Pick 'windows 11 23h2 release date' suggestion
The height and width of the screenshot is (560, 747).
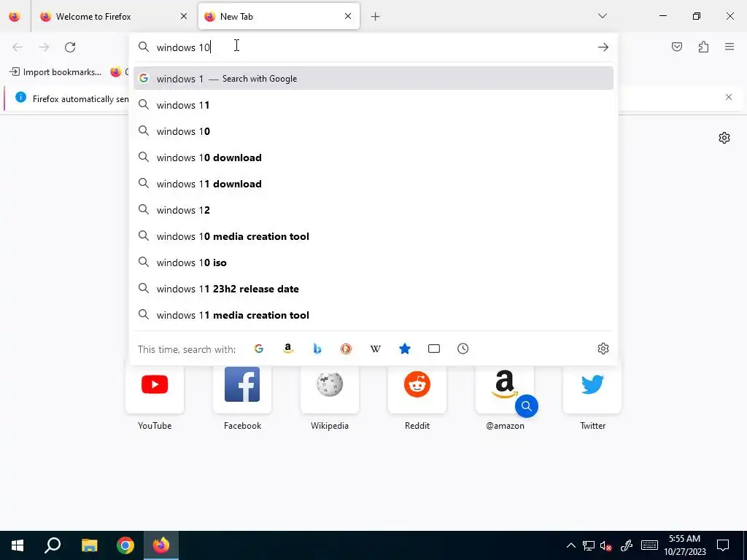point(373,289)
